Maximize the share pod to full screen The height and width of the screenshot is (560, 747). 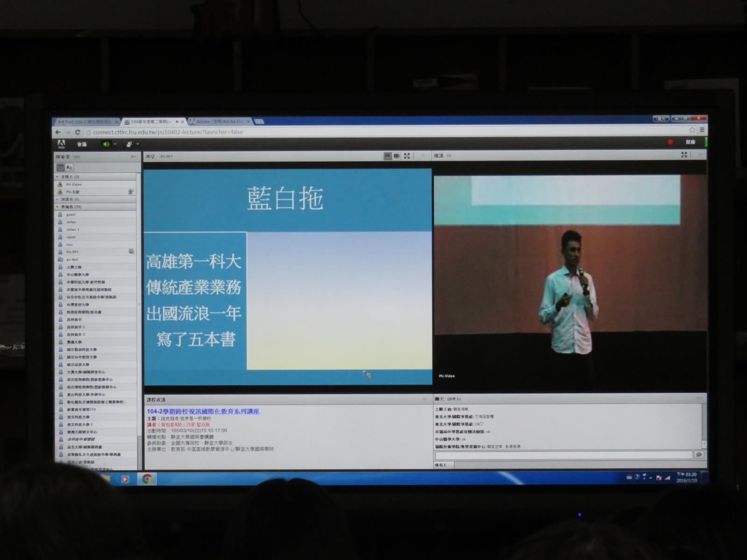click(x=407, y=156)
